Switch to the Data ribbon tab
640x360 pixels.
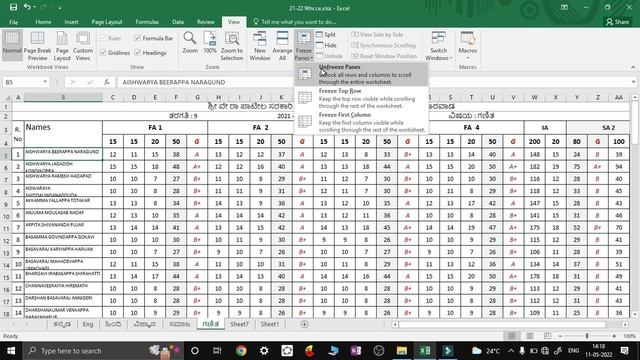[178, 22]
